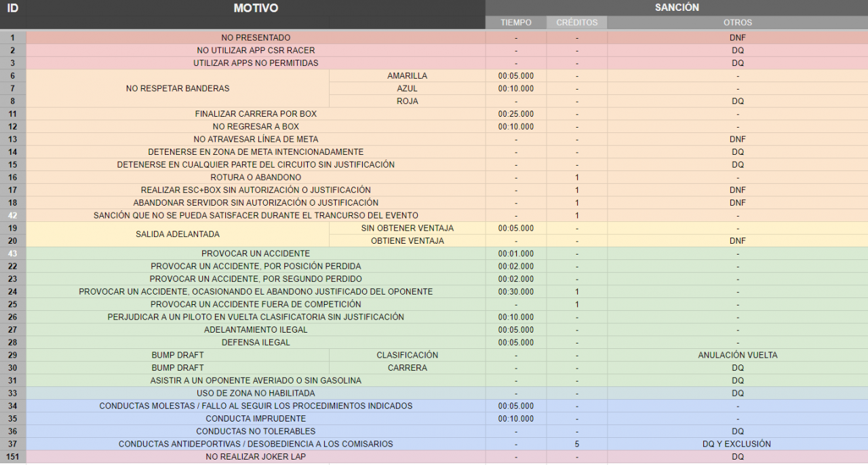The height and width of the screenshot is (465, 868).
Task: Click the DQ Y EXCLUSIÓN cell
Action: [x=737, y=444]
